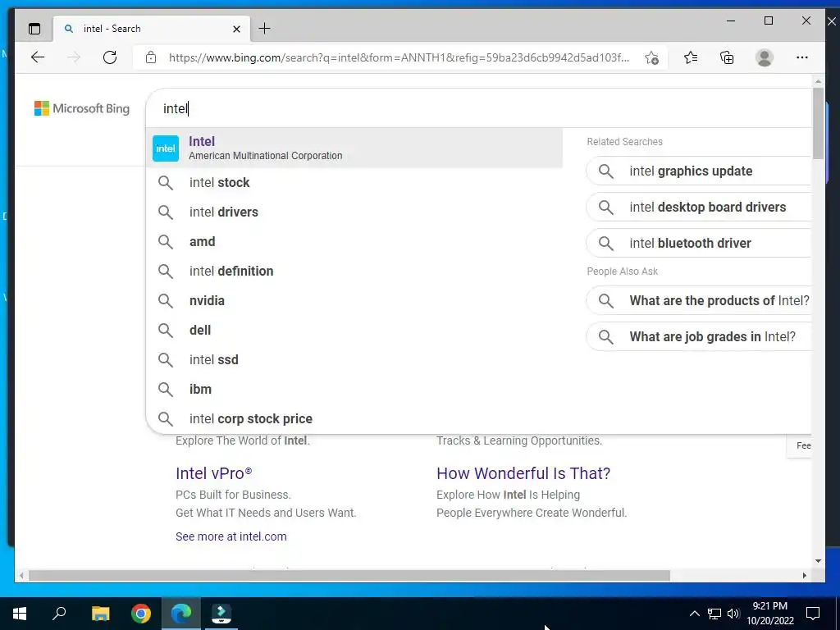Click the browser Back arrow
840x630 pixels.
[38, 57]
